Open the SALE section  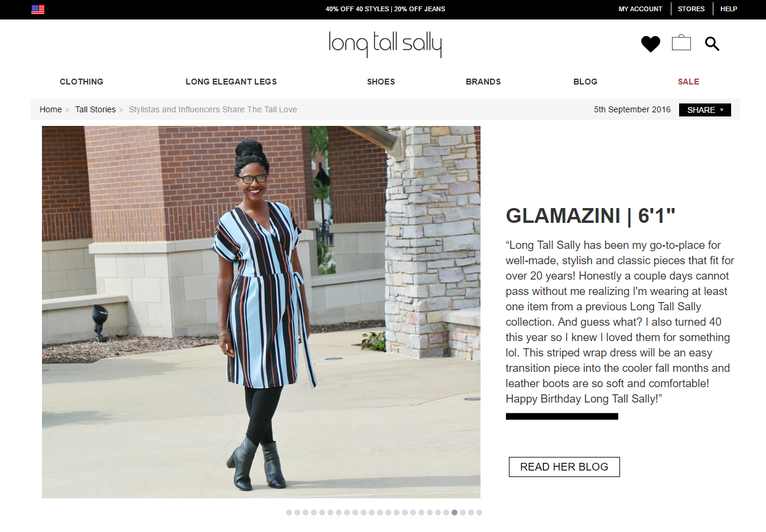(x=689, y=82)
